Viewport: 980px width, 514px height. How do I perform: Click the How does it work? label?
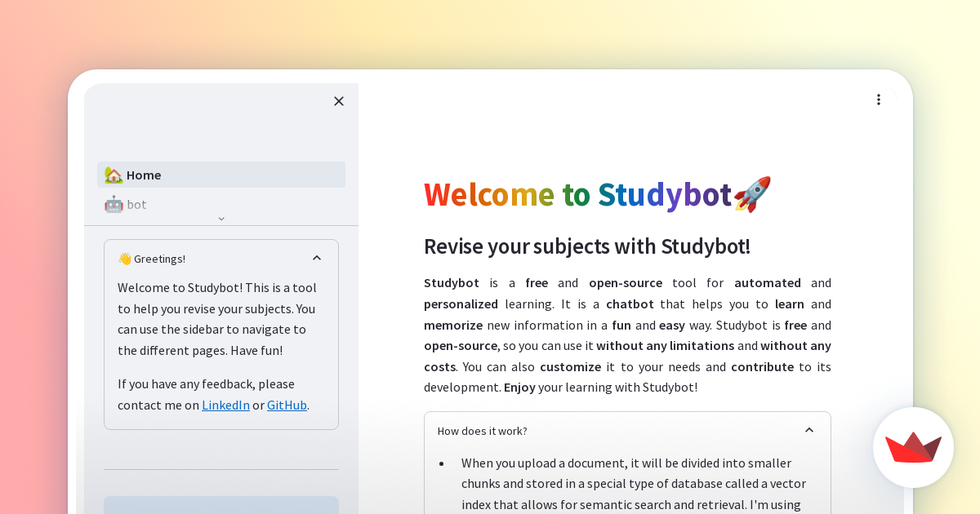483,431
